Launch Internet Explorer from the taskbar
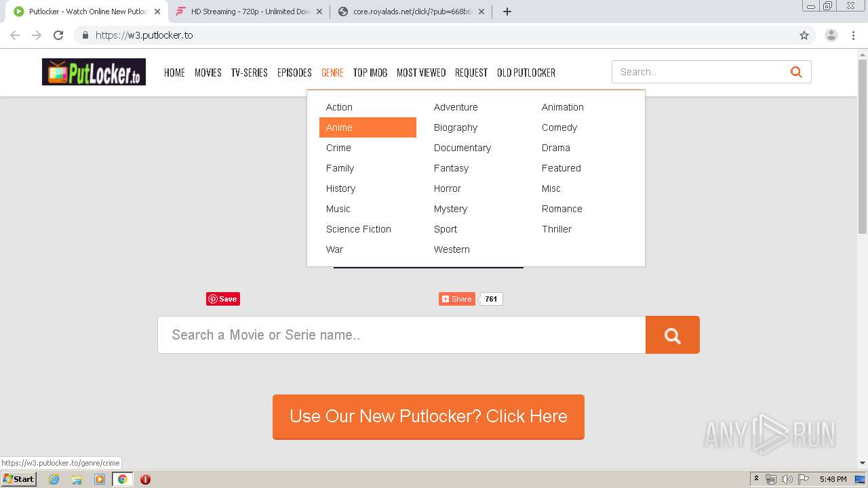The image size is (868, 488). pyautogui.click(x=54, y=479)
